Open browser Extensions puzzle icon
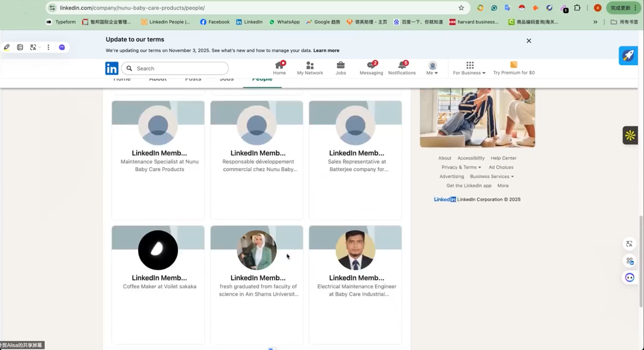This screenshot has width=644, height=350. (577, 8)
